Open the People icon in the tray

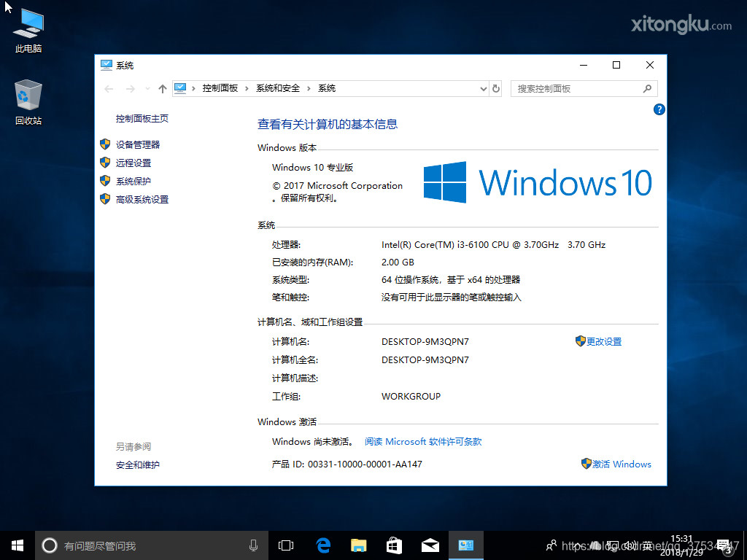coord(551,545)
